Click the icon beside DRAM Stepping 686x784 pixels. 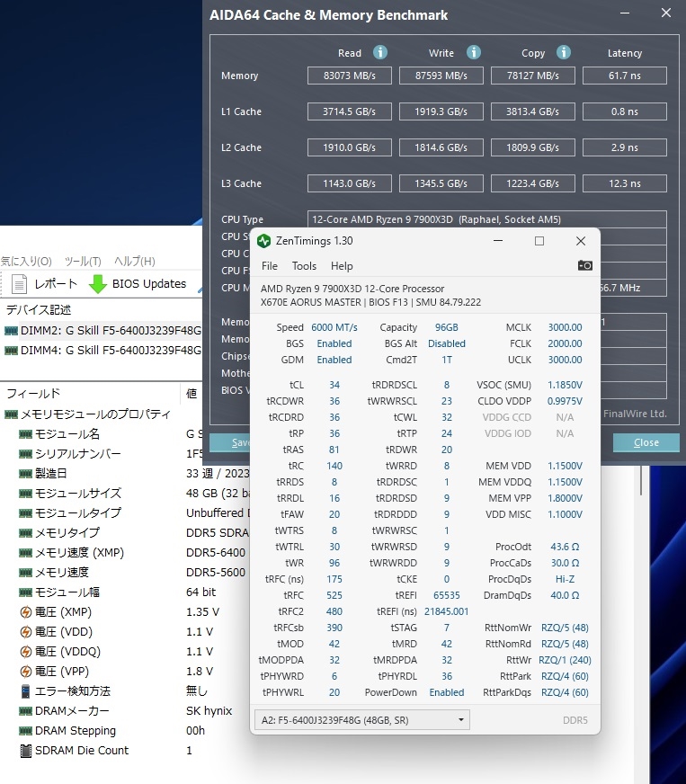(25, 731)
